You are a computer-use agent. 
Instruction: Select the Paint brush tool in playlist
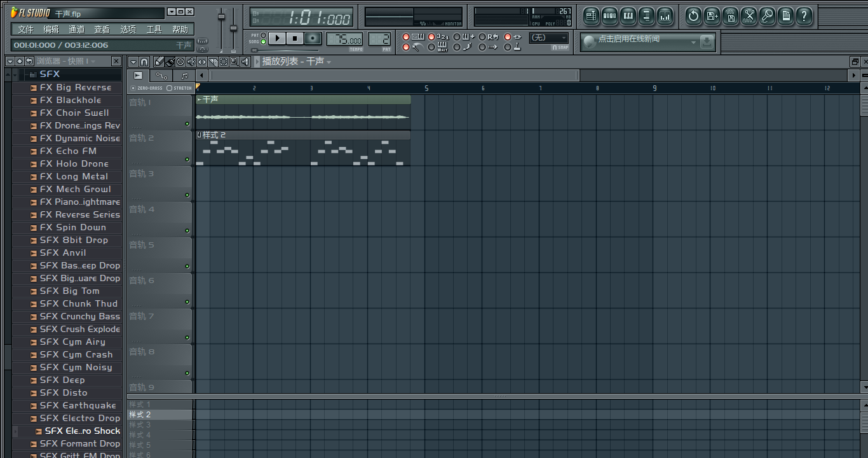click(170, 62)
